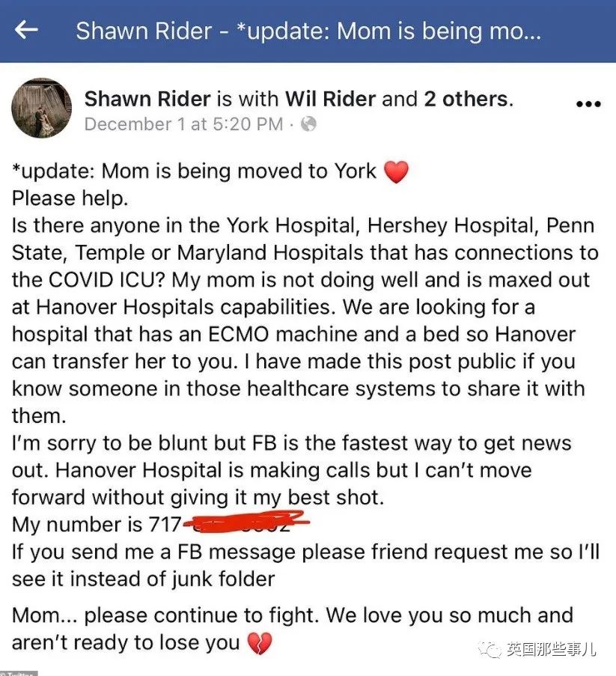Click the 'COVID ICU?' text in post
Image resolution: width=616 pixels, height=676 pixels.
tap(107, 280)
